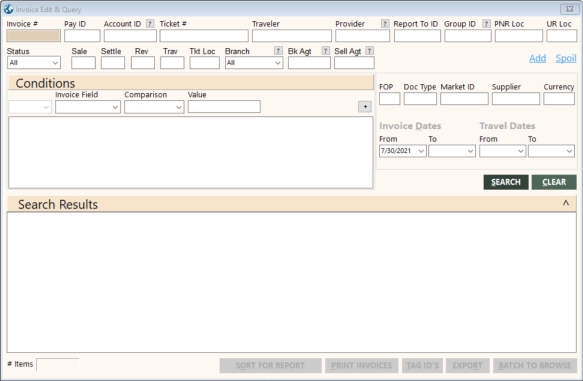Click the Add link
Image resolution: width=583 pixels, height=381 pixels.
click(x=537, y=58)
